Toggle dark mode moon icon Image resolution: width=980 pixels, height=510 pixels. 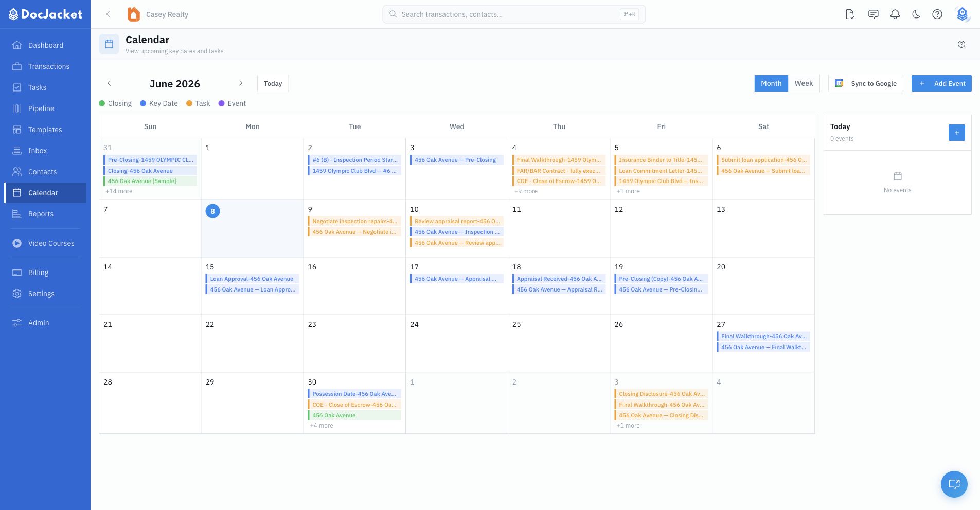point(916,14)
